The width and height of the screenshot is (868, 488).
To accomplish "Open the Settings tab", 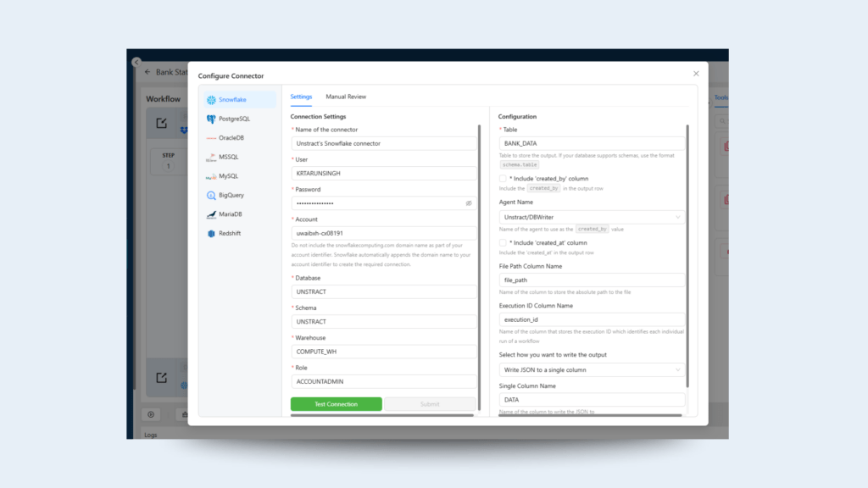I will pos(301,97).
